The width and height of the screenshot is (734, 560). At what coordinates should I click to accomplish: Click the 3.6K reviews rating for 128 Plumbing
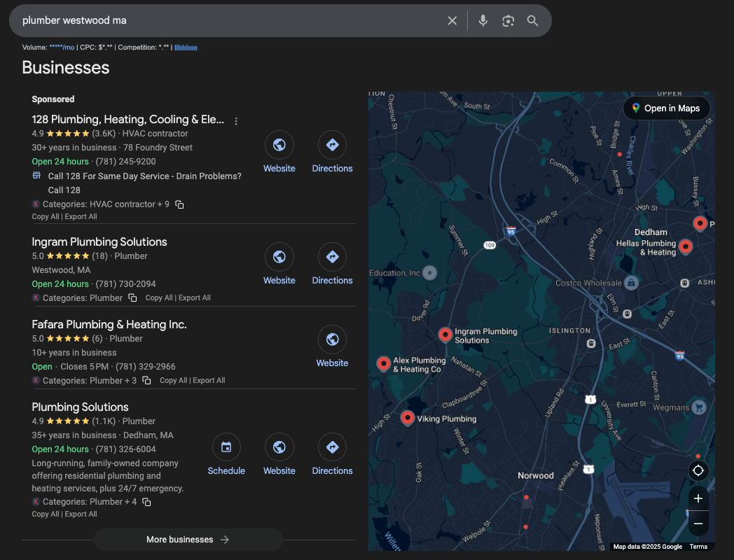[74, 133]
